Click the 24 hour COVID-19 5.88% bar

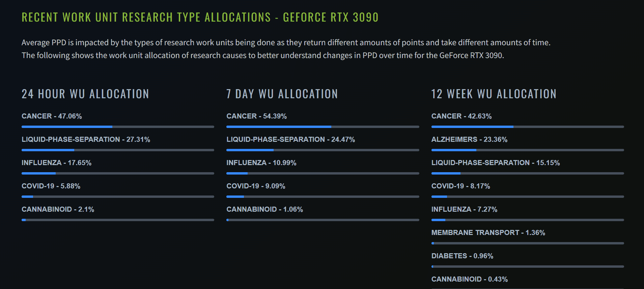point(118,197)
